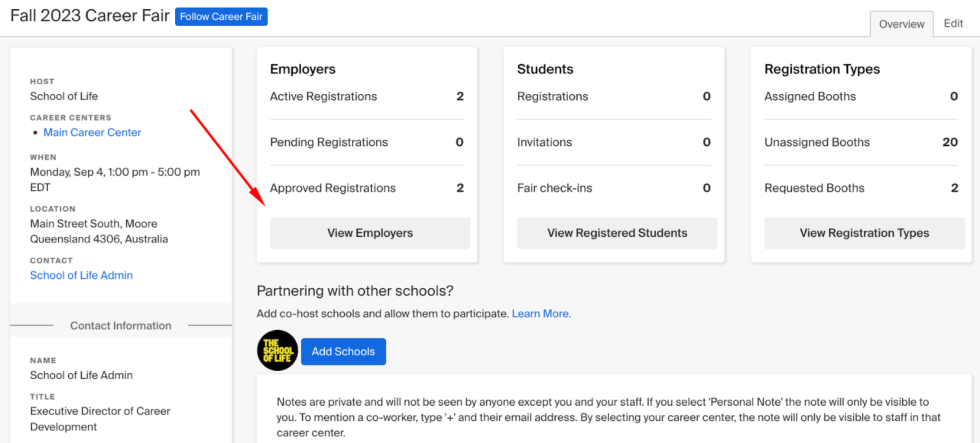980x443 pixels.
Task: Click the Partnering with other schools heading
Action: 355,291
